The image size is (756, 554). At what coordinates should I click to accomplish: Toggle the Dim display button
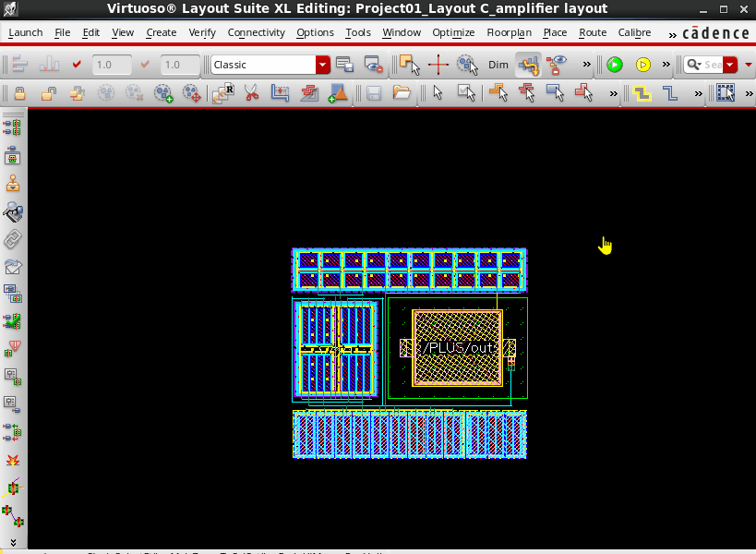(498, 65)
